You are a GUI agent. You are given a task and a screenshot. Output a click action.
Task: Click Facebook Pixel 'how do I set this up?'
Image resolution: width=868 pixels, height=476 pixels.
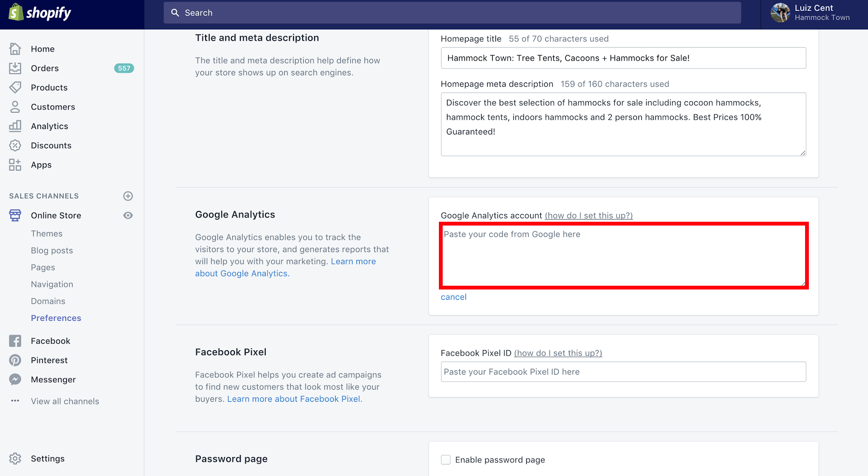[558, 353]
